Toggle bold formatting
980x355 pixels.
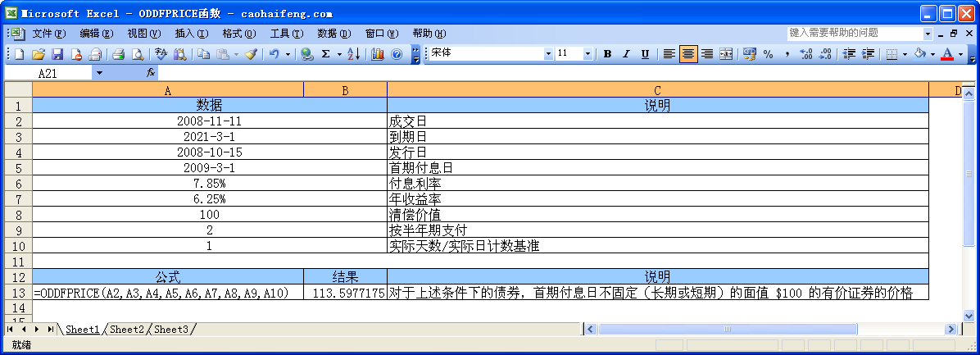pyautogui.click(x=607, y=54)
